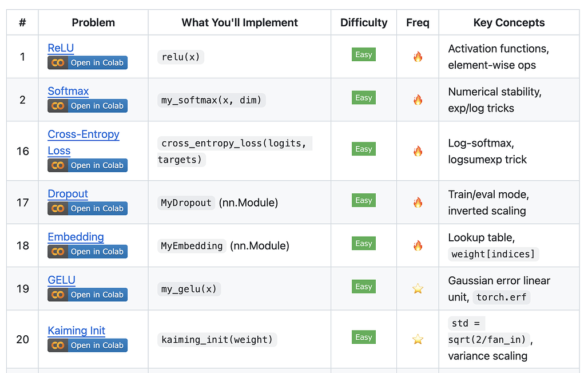Click the cross_entropy_loss(logits, targets) code text
Viewport: 588px width, 373px height.
(235, 152)
